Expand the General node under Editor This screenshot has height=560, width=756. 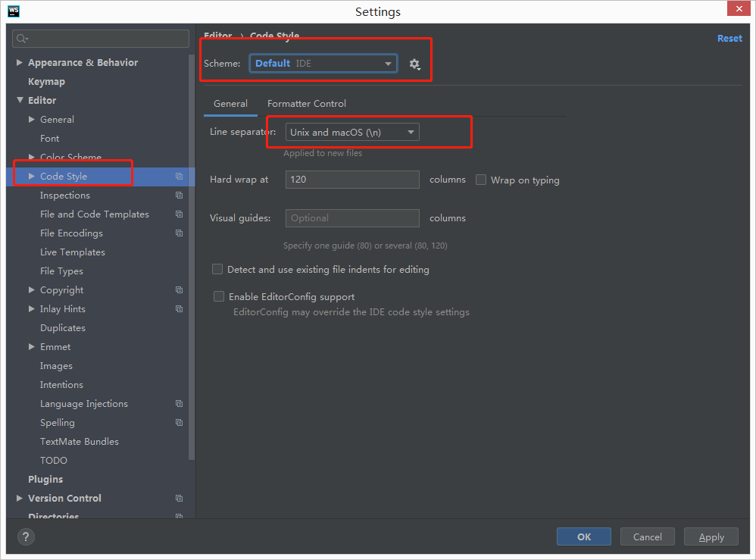31,119
